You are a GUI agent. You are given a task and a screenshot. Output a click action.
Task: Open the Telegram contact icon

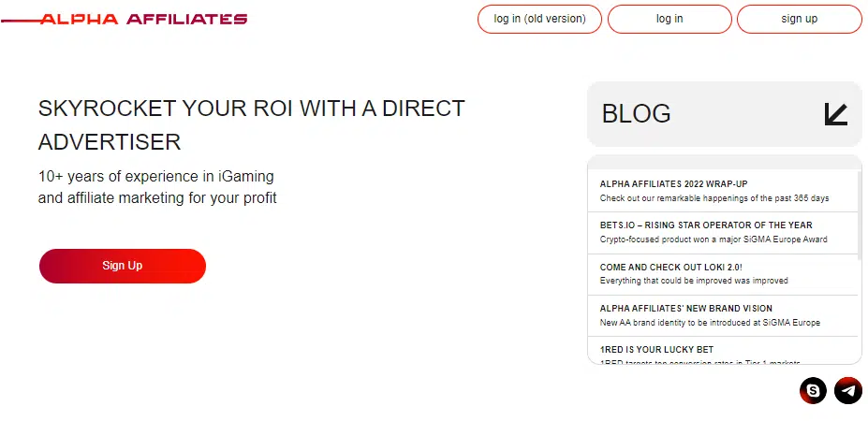(x=848, y=390)
